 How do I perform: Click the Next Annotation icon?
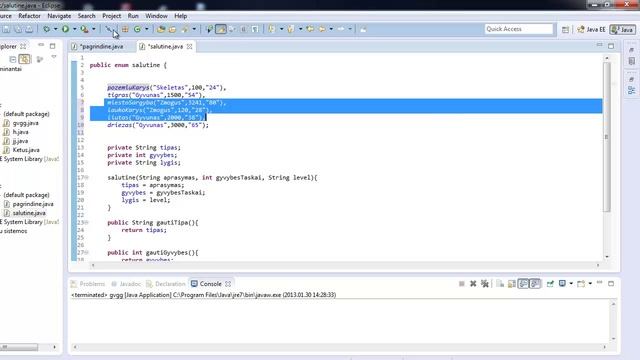click(271, 29)
